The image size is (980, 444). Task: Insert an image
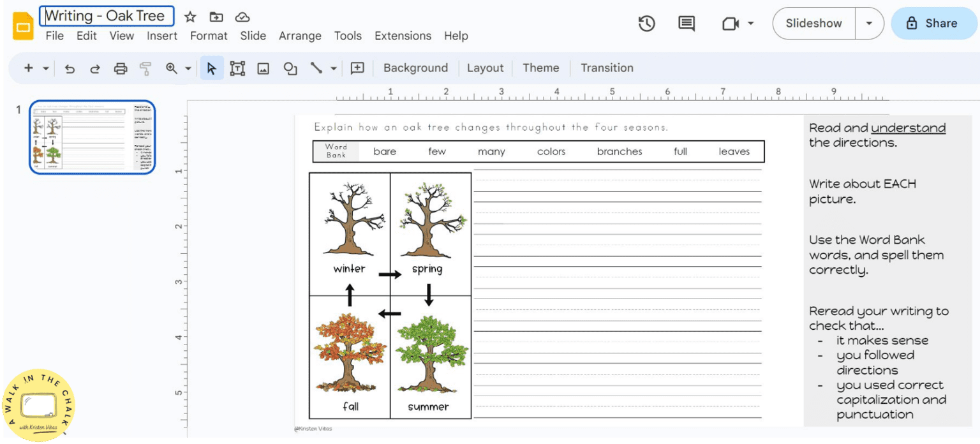[x=263, y=68]
